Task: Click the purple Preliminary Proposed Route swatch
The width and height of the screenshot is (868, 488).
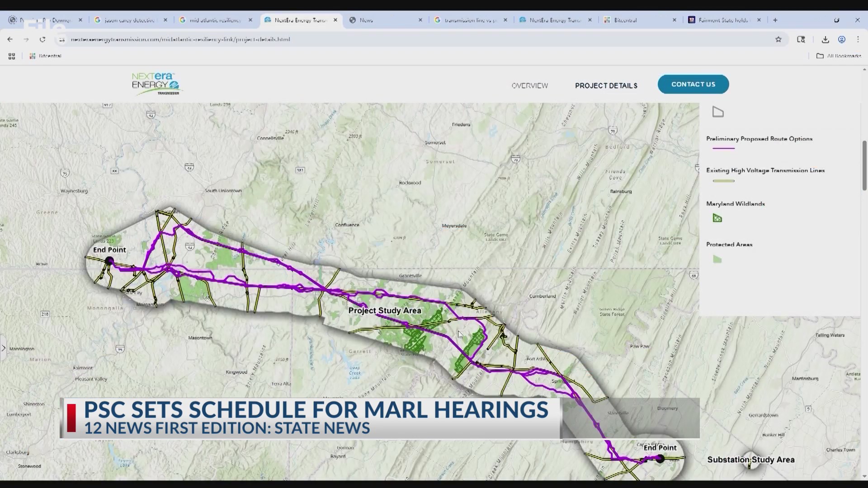Action: 723,148
